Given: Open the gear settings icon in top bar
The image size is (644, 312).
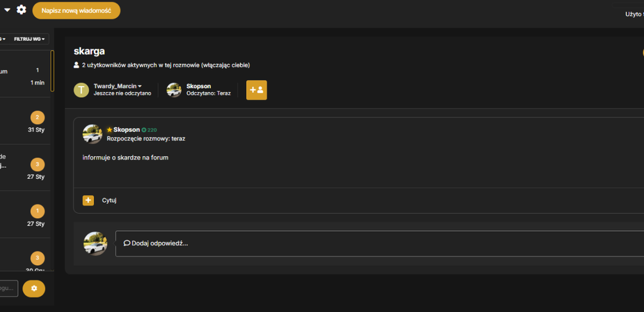Looking at the screenshot, I should pos(21,10).
